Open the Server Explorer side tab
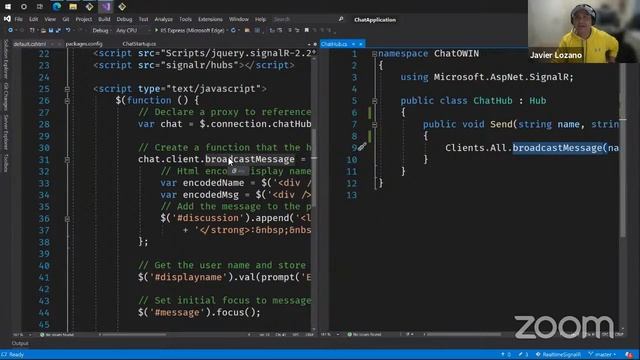Image resolution: width=640 pixels, height=360 pixels. click(6, 132)
